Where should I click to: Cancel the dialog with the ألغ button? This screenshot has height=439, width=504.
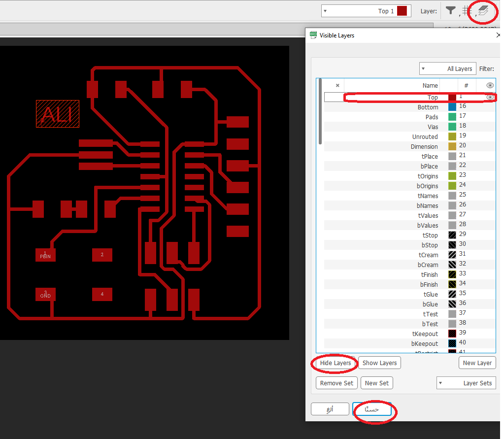[330, 409]
